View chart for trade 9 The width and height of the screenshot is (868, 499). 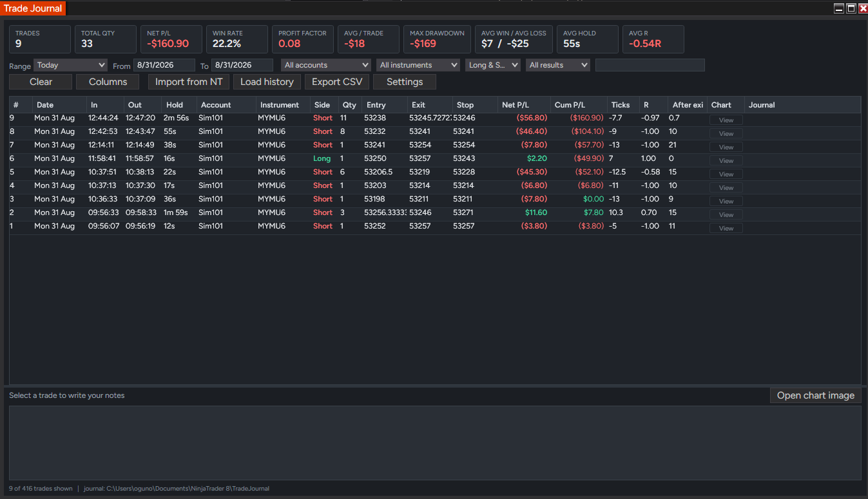(x=726, y=120)
